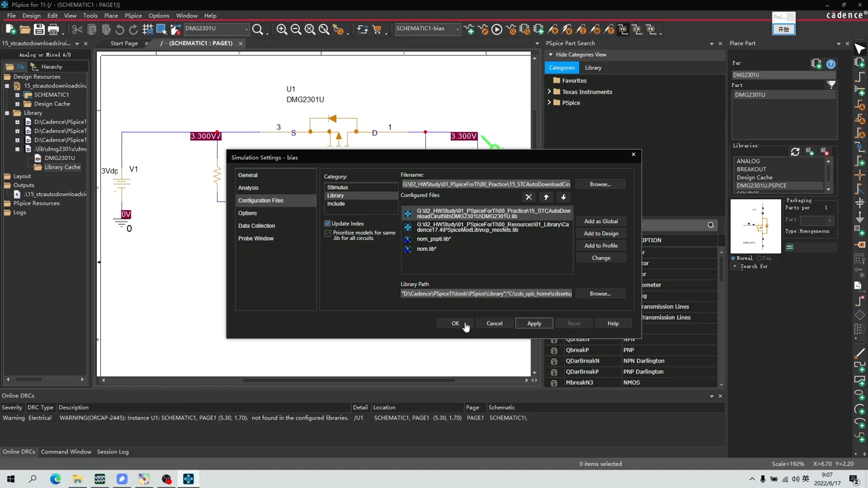868x488 pixels.
Task: Expand the Texas Instruments category
Action: tap(549, 91)
